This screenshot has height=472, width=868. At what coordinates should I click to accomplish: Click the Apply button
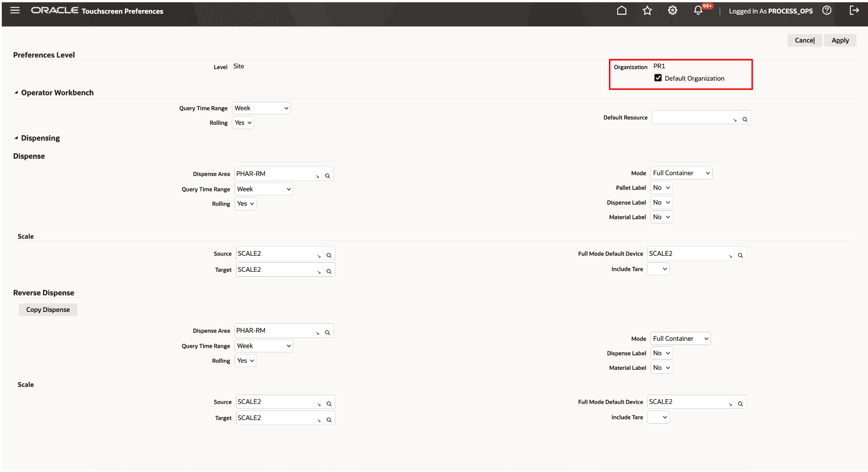point(840,40)
